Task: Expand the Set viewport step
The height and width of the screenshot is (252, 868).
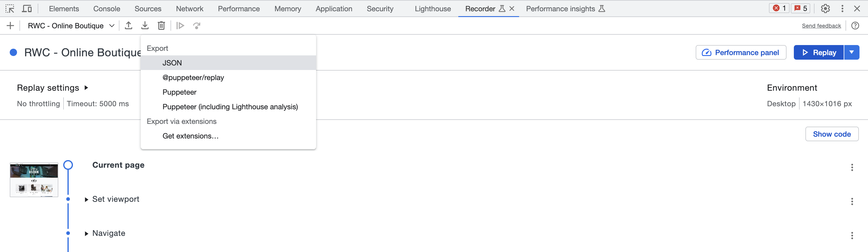Action: pos(87,199)
